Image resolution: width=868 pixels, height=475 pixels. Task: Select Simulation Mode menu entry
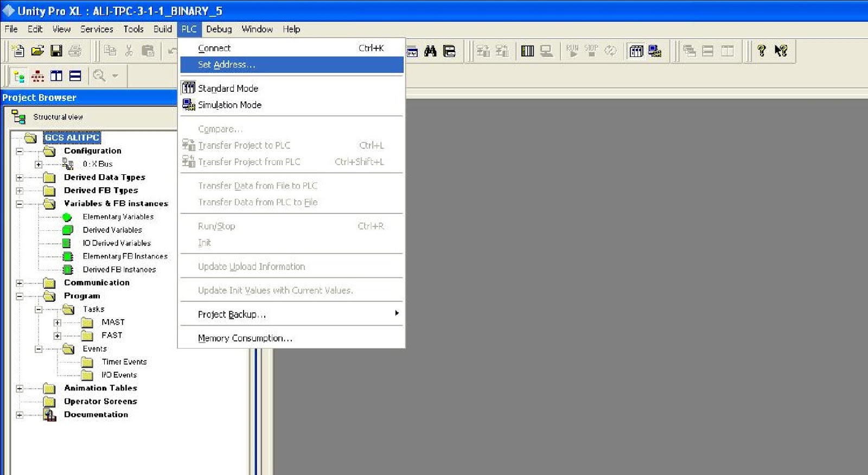(292, 105)
